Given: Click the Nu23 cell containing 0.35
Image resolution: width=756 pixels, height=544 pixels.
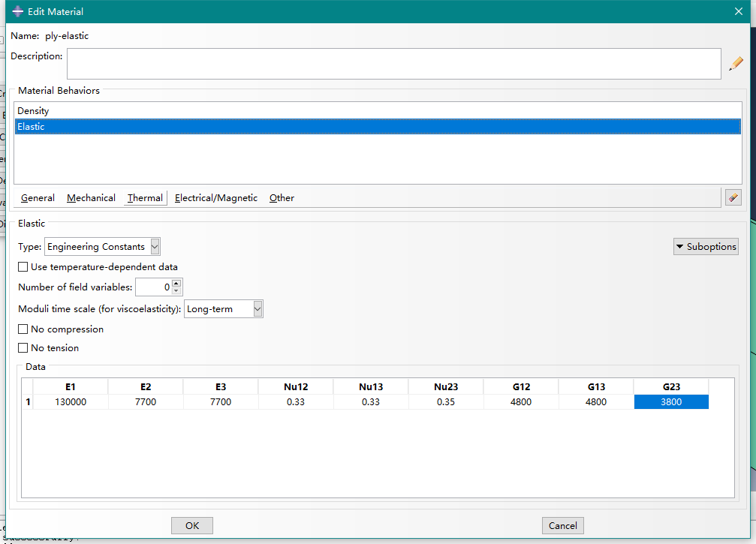Looking at the screenshot, I should pos(446,402).
